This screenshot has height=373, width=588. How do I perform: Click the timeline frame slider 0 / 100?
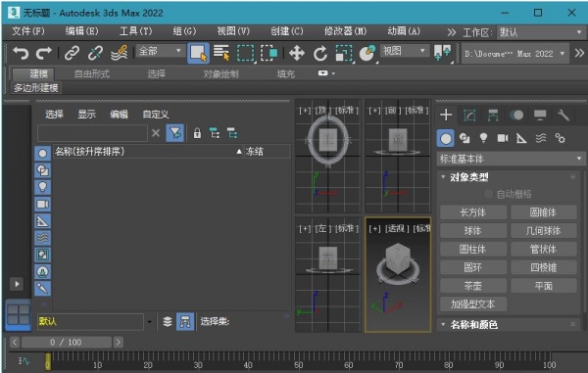pos(66,342)
